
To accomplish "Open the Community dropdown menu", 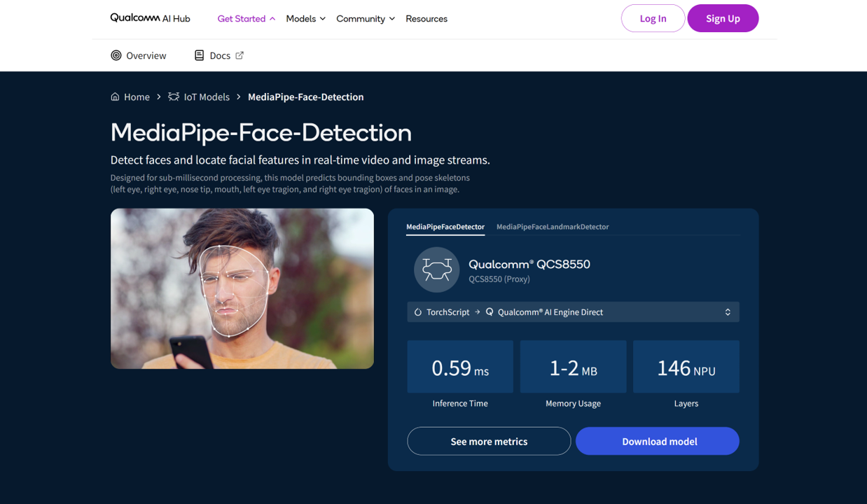I will click(x=366, y=19).
